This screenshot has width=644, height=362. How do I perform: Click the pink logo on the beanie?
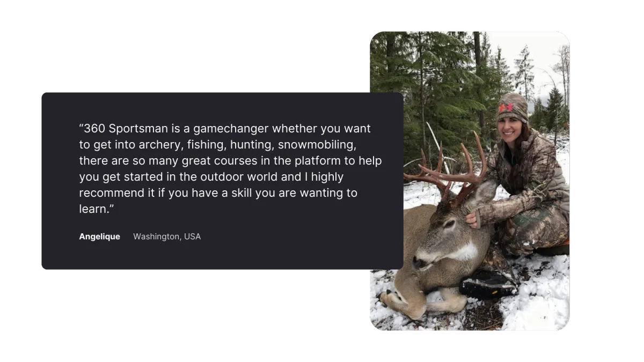[x=506, y=107]
